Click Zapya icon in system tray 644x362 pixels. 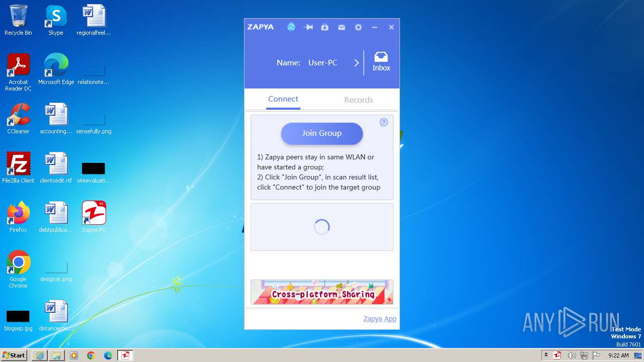(557, 355)
